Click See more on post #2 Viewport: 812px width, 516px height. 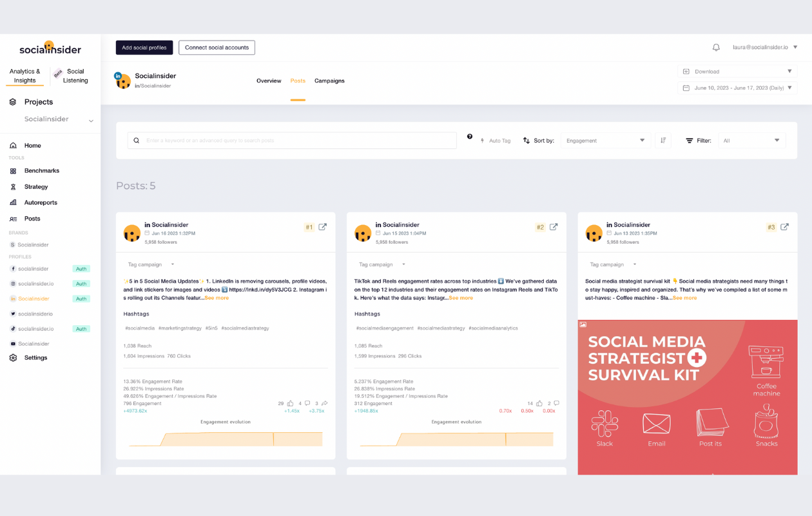tap(461, 298)
